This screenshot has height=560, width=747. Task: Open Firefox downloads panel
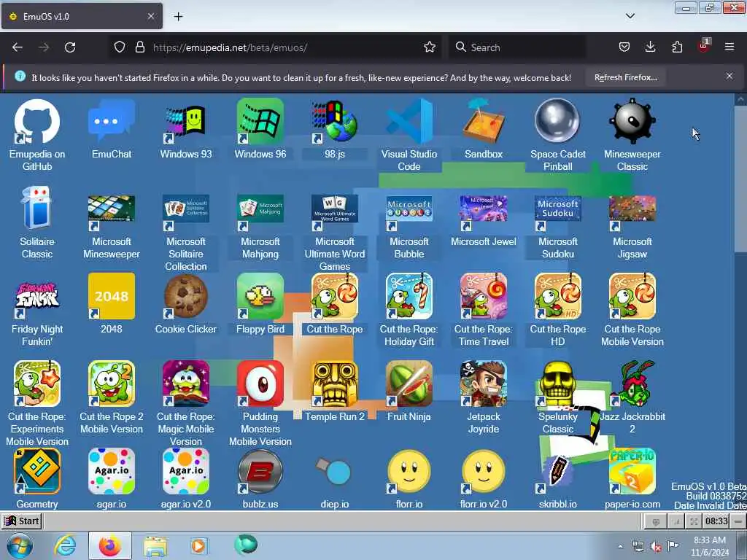pos(650,47)
